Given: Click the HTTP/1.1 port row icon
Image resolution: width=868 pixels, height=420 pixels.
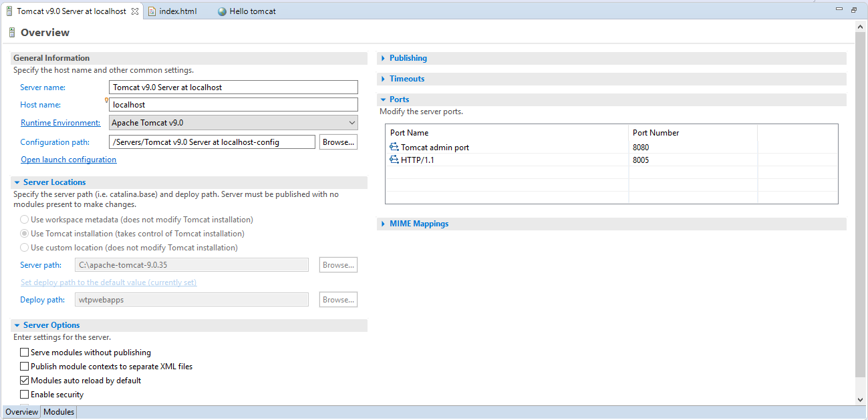Looking at the screenshot, I should click(x=394, y=160).
